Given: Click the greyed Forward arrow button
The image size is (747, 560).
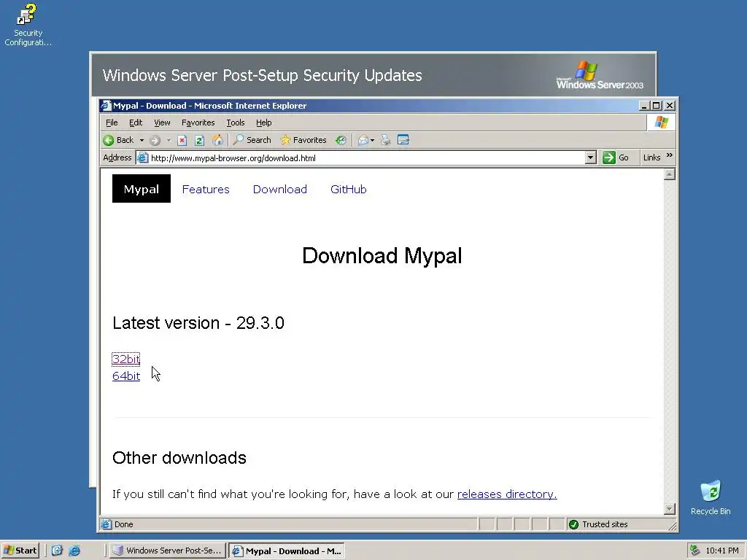Looking at the screenshot, I should click(x=155, y=140).
